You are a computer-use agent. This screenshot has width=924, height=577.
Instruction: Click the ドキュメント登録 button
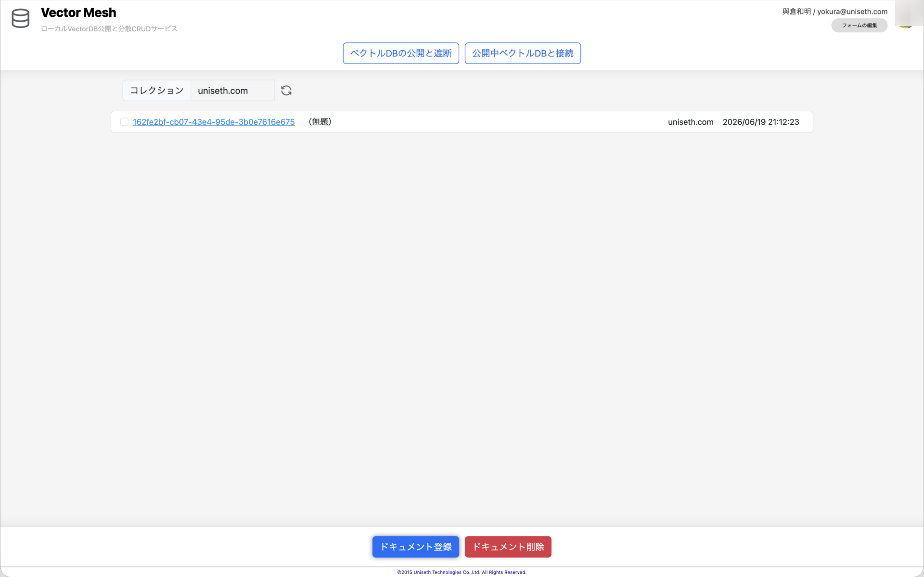416,547
